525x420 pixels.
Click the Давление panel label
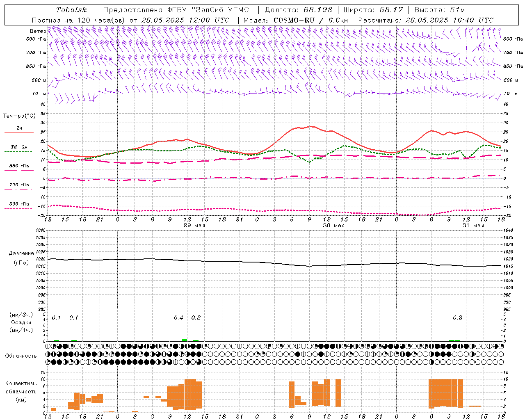[x=21, y=253]
